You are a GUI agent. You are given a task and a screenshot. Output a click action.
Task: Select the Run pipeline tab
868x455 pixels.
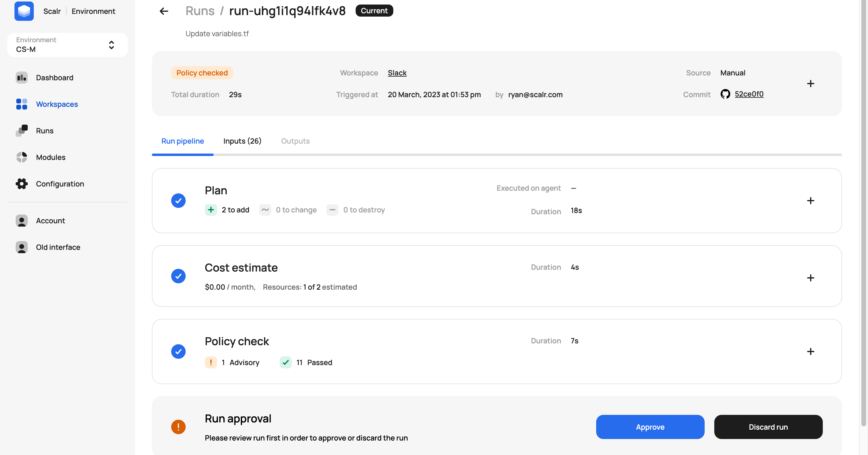click(x=182, y=141)
